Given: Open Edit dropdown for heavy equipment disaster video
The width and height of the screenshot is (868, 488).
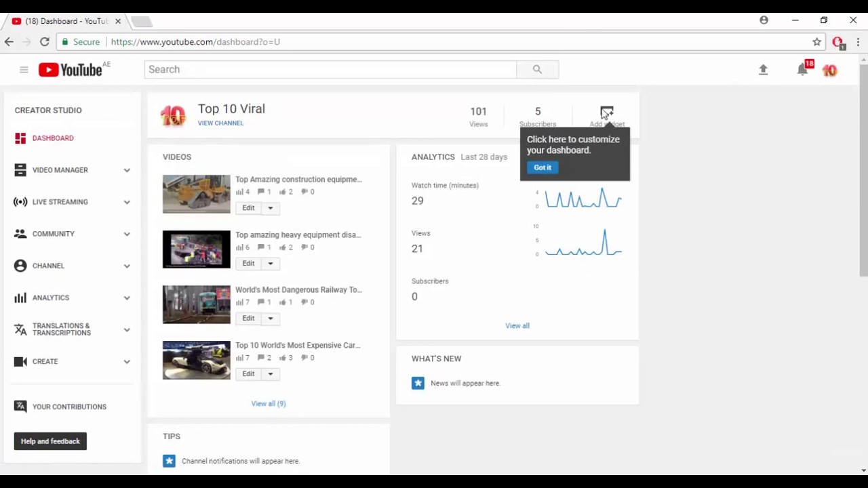Looking at the screenshot, I should [270, 264].
